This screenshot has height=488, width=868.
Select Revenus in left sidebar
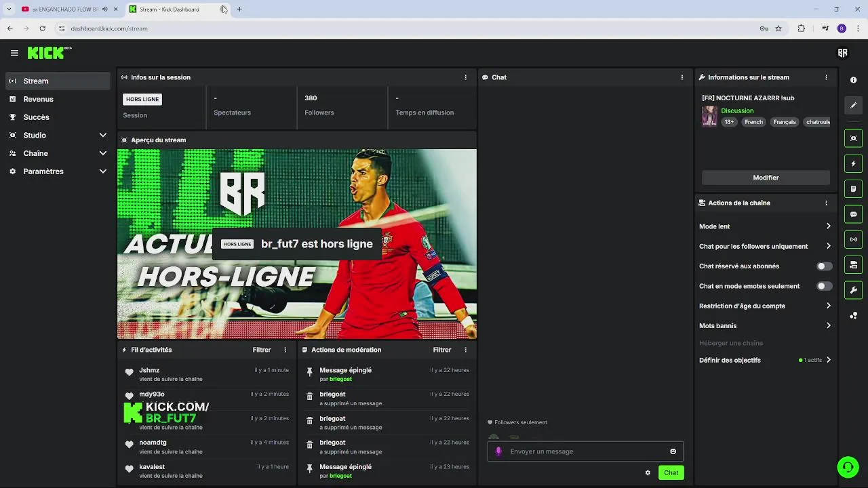[x=58, y=99]
